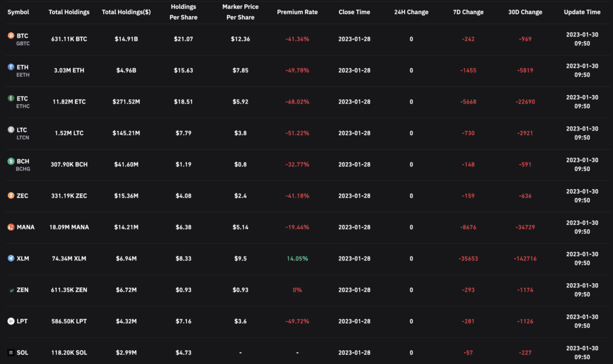The width and height of the screenshot is (613, 364).
Task: Sort by Premium Rate column header
Action: 297,12
